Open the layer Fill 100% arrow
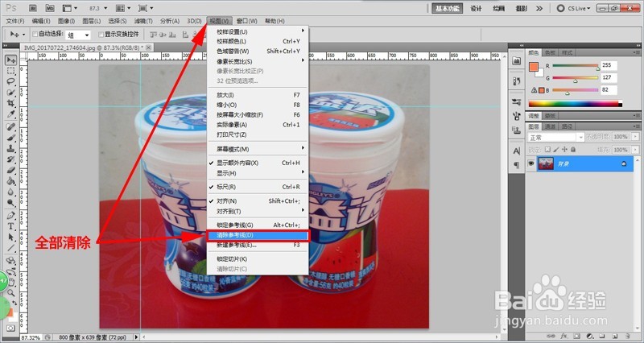 point(636,150)
